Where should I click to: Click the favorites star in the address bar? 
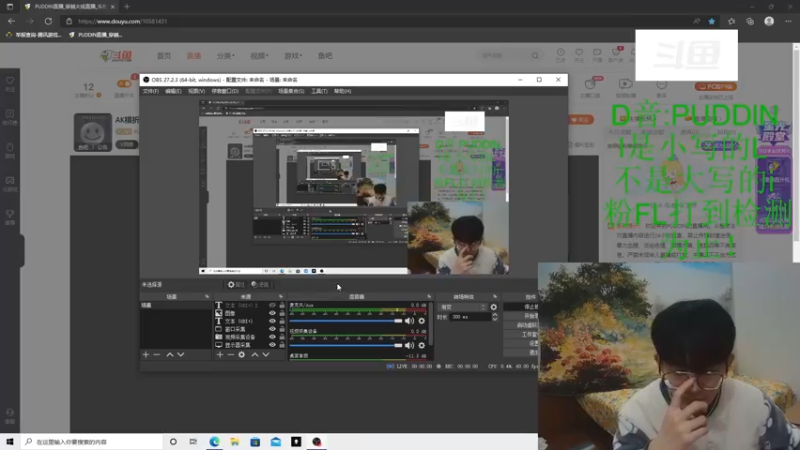tap(712, 21)
